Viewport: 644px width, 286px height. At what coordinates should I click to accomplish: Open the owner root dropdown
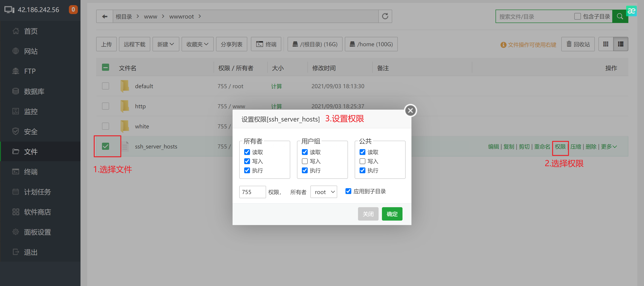(x=324, y=192)
